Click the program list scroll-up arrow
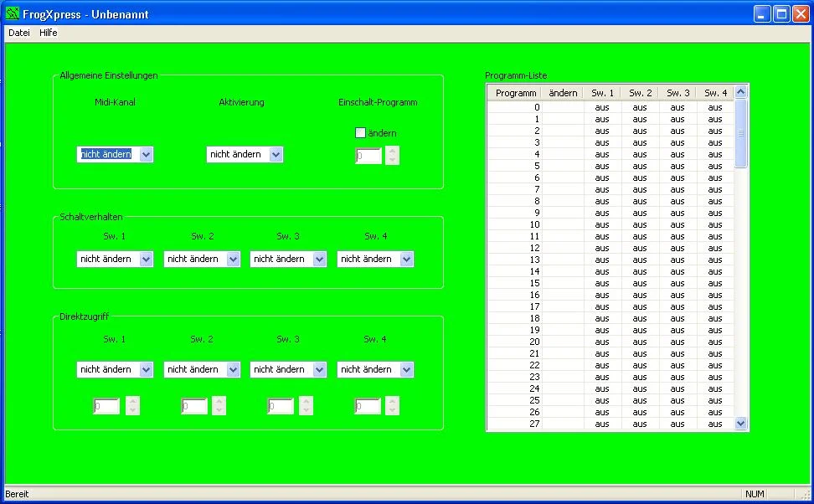Viewport: 814px width, 504px height. pyautogui.click(x=741, y=92)
